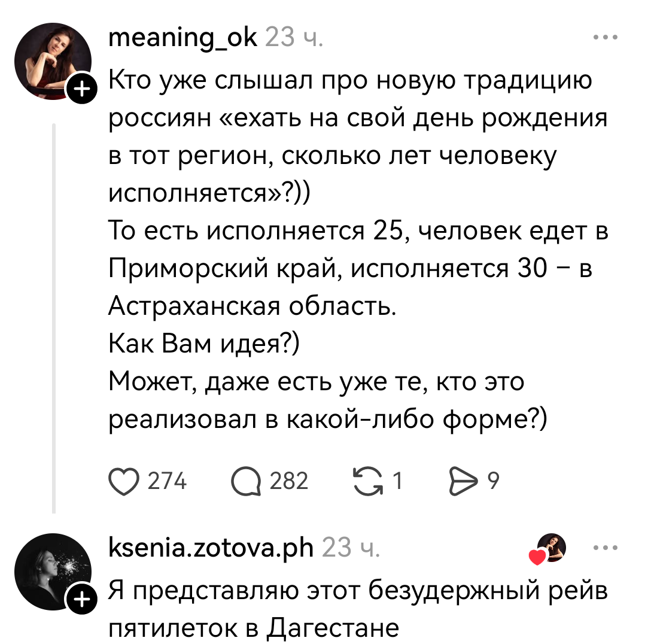Viewport: 648px width, 644px height.
Task: Click the share count of 9
Action: click(494, 481)
